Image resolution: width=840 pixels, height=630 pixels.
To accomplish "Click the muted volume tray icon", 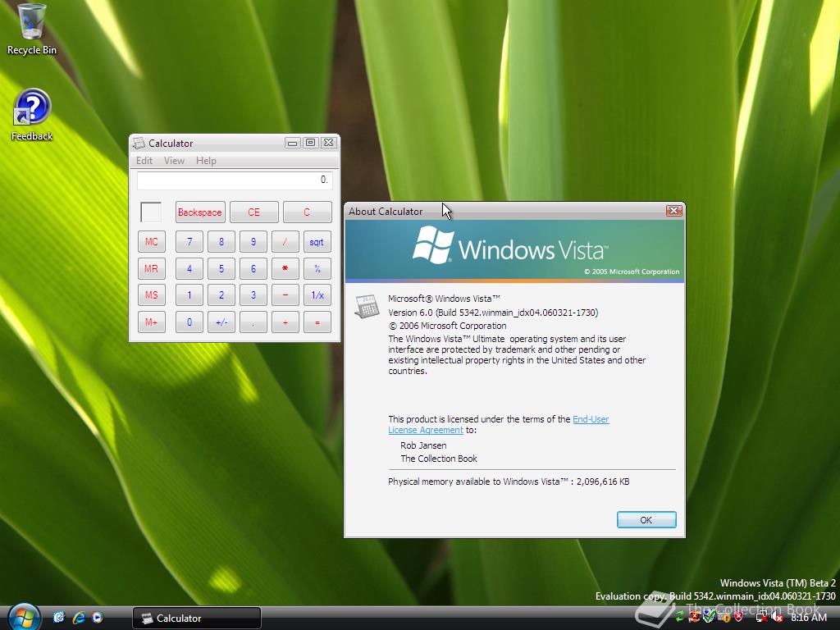I will click(x=776, y=618).
